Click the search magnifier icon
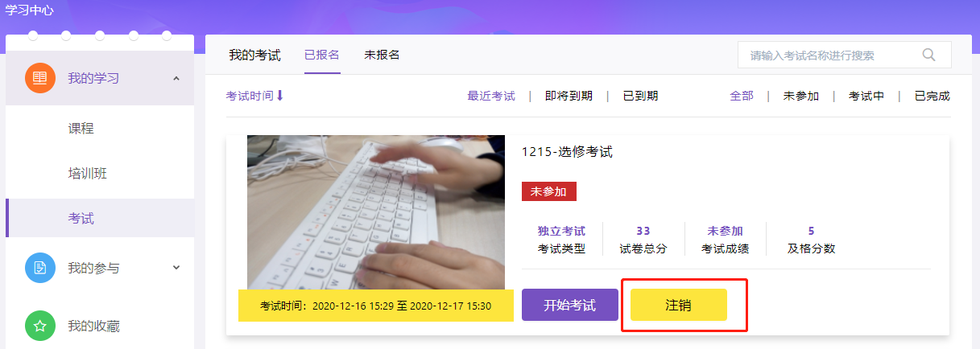This screenshot has height=349, width=980. click(x=928, y=55)
